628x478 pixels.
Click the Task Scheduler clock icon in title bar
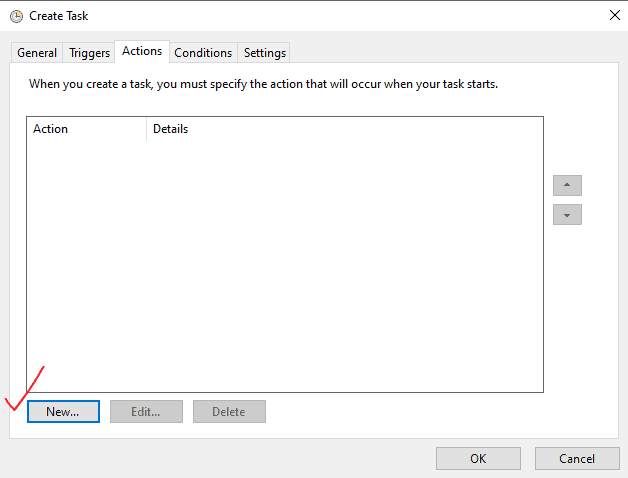tap(16, 16)
